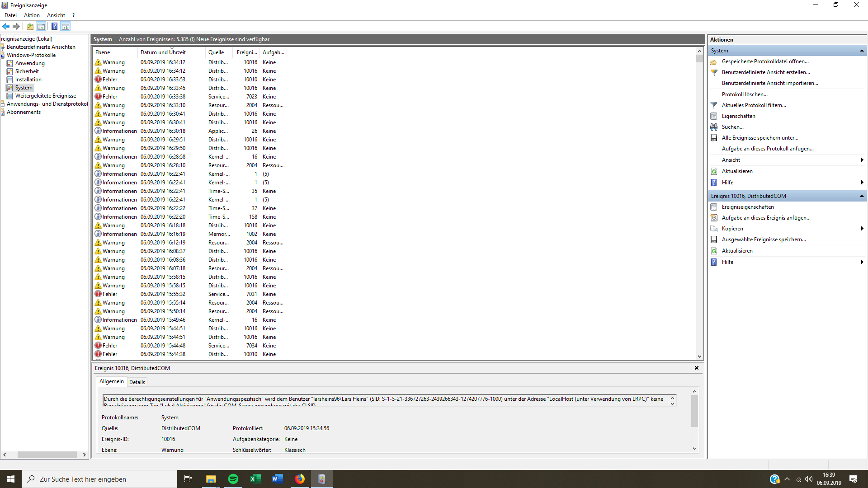
Task: Open the Aktion menu
Action: point(32,15)
